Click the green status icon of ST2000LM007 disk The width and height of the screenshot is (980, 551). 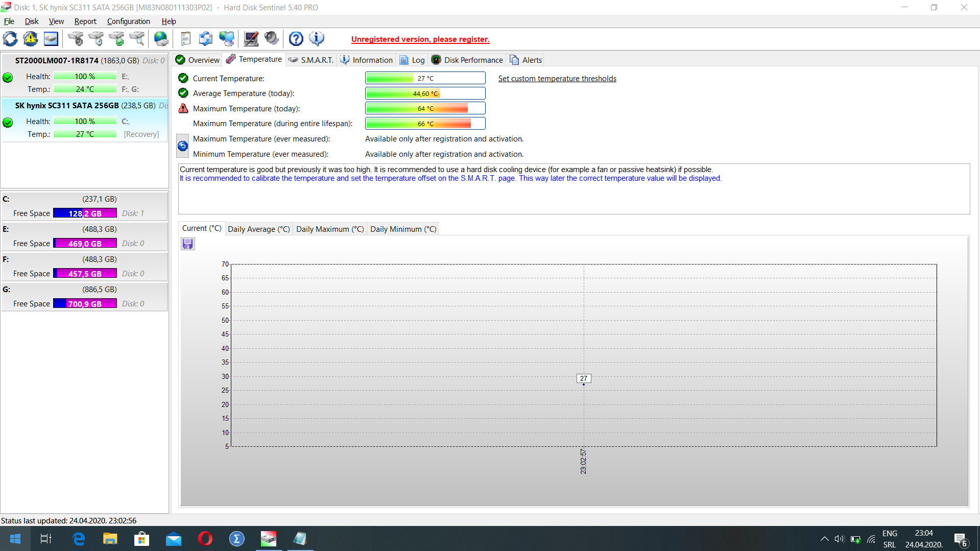click(x=8, y=78)
